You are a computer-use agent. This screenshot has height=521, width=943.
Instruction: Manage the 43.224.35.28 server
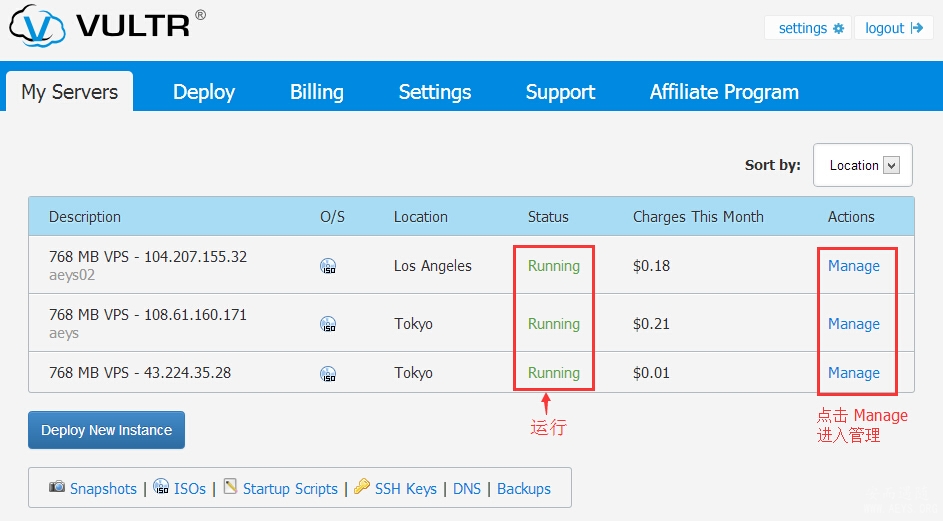[853, 373]
